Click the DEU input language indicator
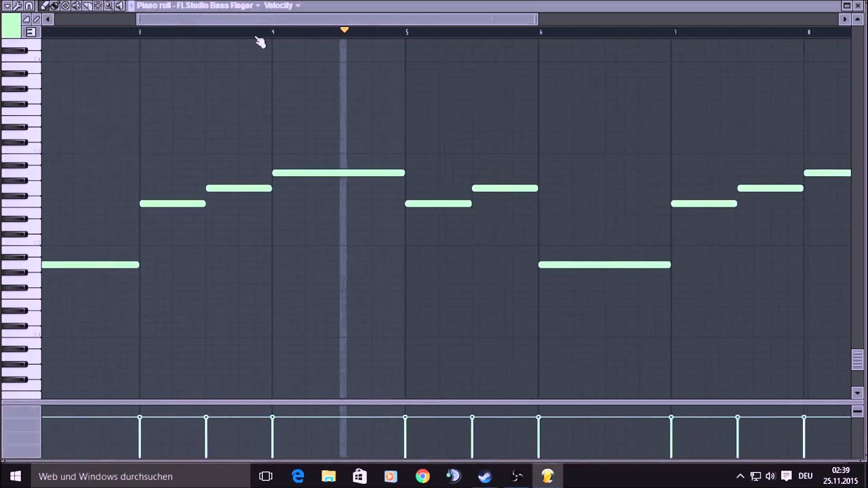868x488 pixels. pyautogui.click(x=806, y=476)
